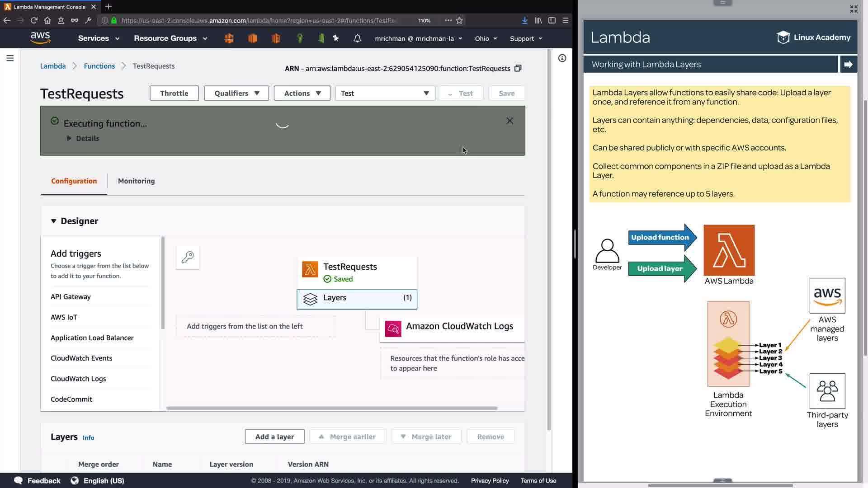Click the Add a layer button

274,436
